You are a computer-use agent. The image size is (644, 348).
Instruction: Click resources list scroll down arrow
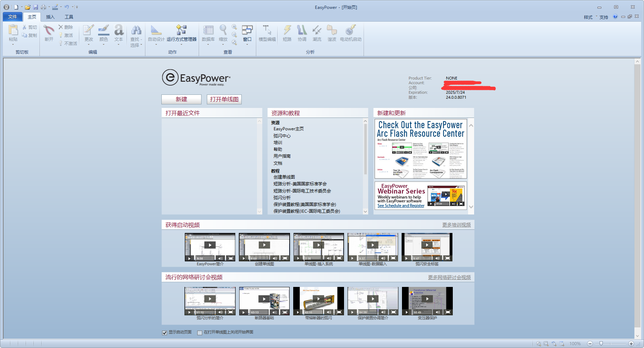pos(365,212)
